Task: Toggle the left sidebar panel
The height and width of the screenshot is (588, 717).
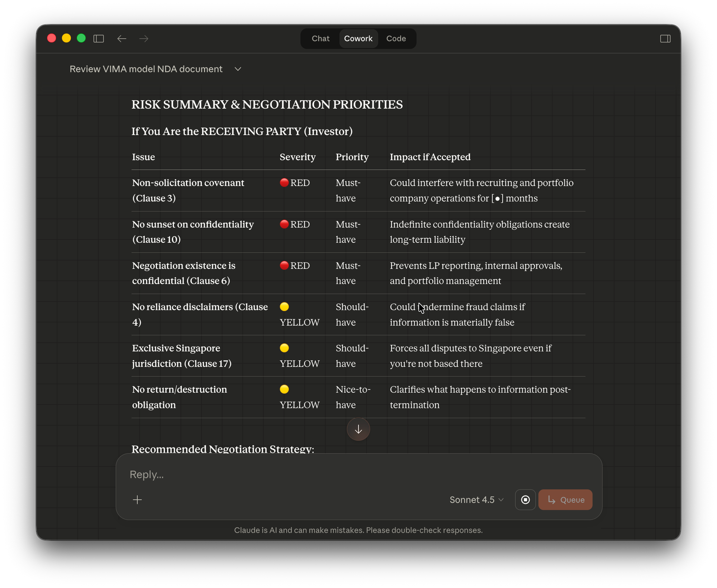Action: pos(99,38)
